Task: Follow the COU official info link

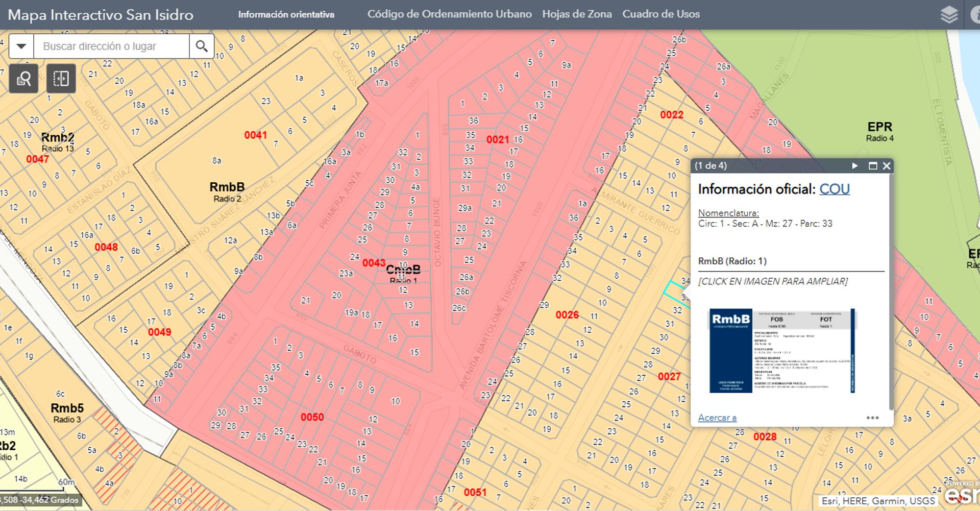Action: 834,189
